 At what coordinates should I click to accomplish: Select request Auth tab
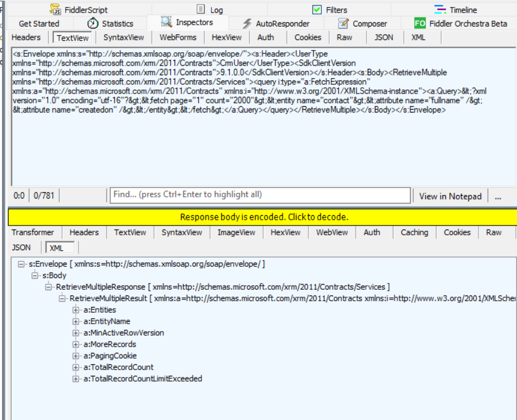pyautogui.click(x=266, y=37)
